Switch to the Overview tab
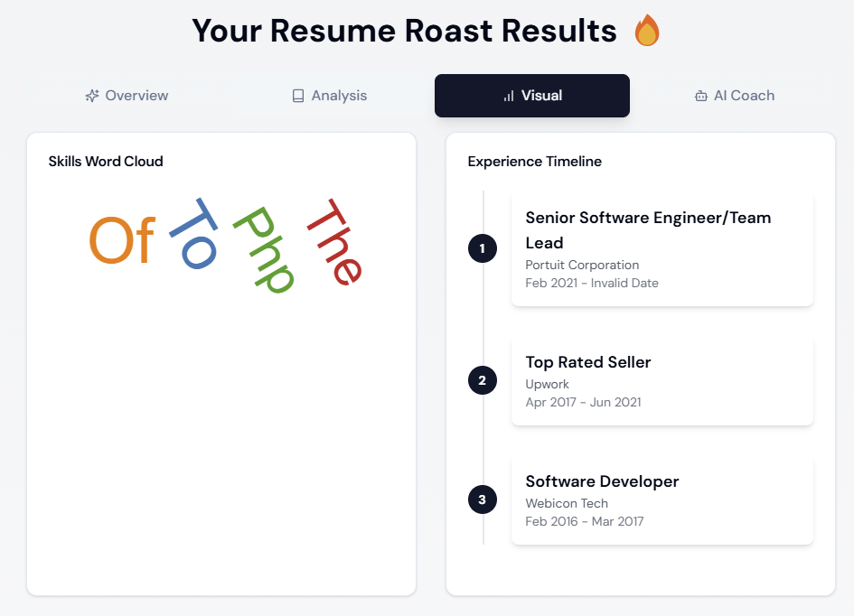Screen dimensions: 854x616 click(x=127, y=96)
